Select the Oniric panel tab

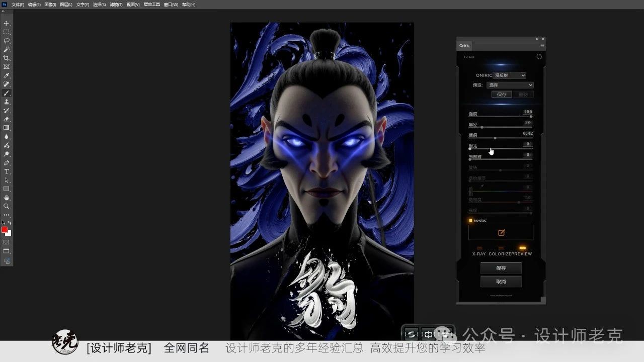(x=464, y=46)
